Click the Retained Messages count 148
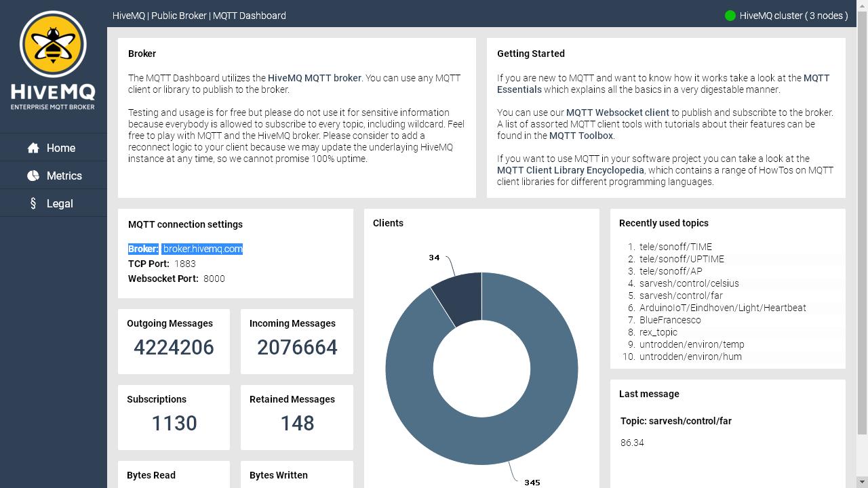This screenshot has height=488, width=868. pyautogui.click(x=297, y=424)
